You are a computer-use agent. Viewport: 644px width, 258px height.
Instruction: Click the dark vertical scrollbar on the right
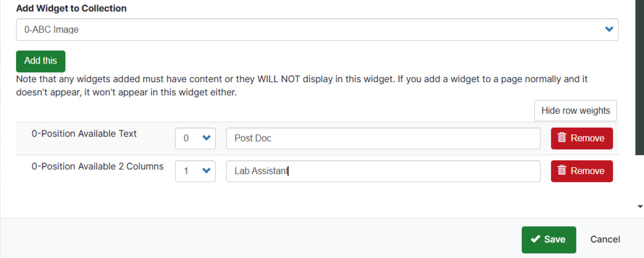coord(639,76)
